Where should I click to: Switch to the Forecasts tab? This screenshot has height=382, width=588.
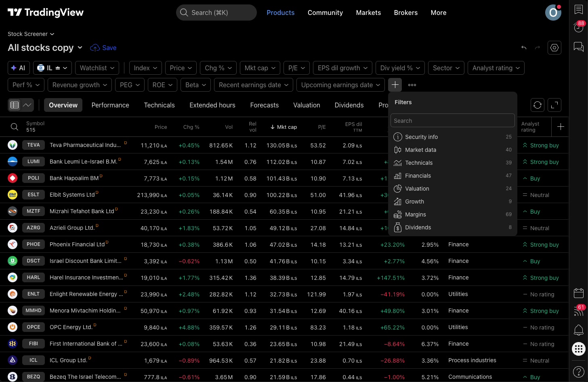click(x=265, y=105)
